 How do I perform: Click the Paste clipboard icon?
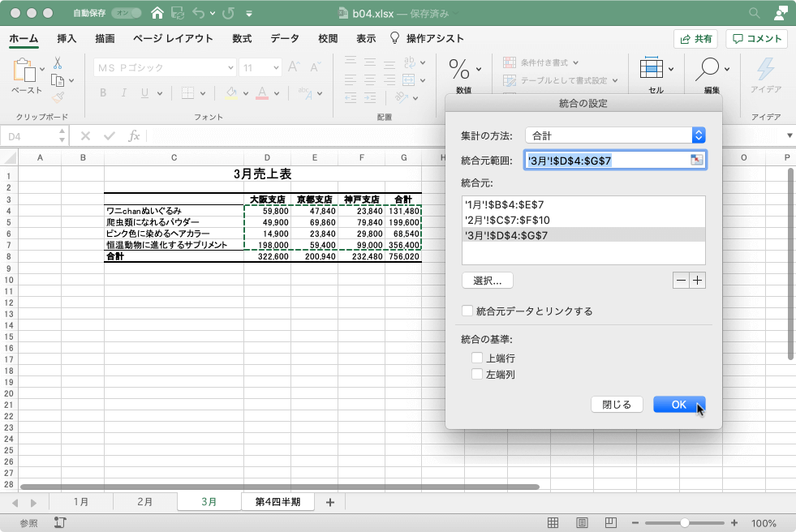[x=24, y=70]
